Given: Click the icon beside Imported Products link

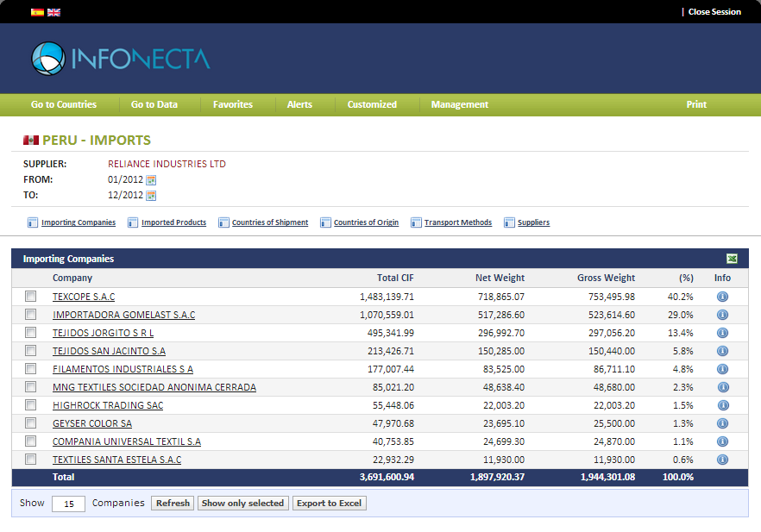Looking at the screenshot, I should click(x=133, y=222).
